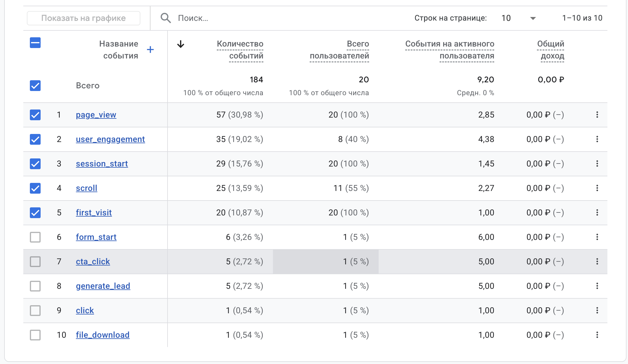Viewport: 628px width, 364px height.
Task: Uncheck the scroll row checkbox
Action: [35, 188]
